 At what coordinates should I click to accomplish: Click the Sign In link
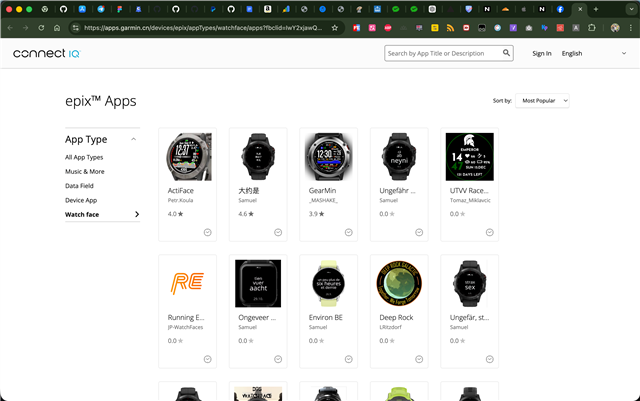click(x=541, y=53)
